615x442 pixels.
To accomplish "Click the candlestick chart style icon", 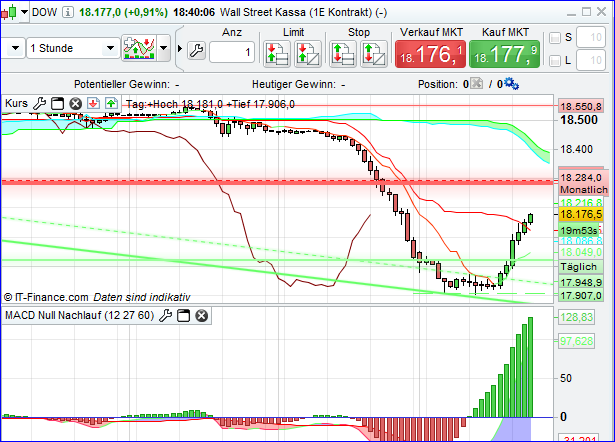I will [x=9, y=12].
